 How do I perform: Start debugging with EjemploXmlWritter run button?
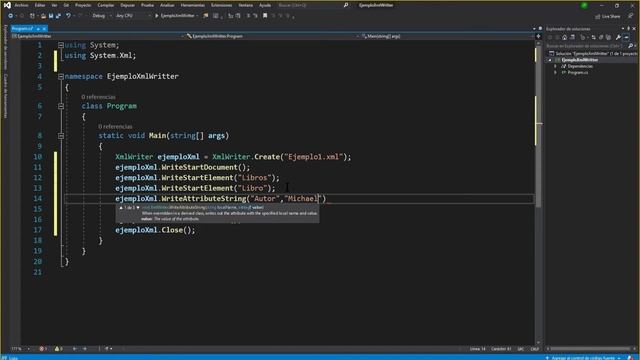click(176, 16)
